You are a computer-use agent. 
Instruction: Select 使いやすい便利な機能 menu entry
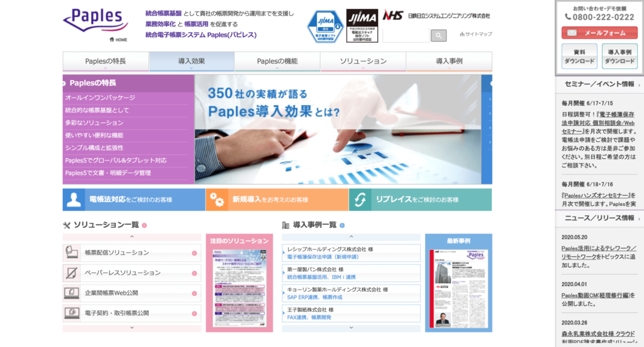94,135
